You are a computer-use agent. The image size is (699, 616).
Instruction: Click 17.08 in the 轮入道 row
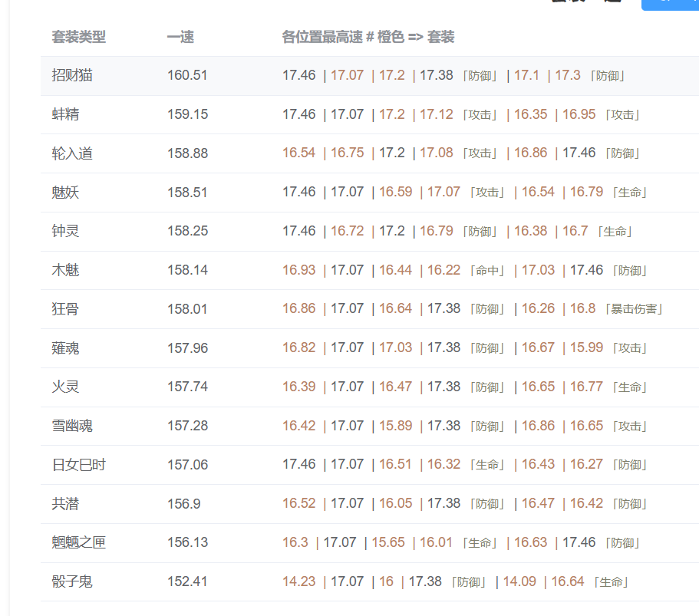point(437,153)
